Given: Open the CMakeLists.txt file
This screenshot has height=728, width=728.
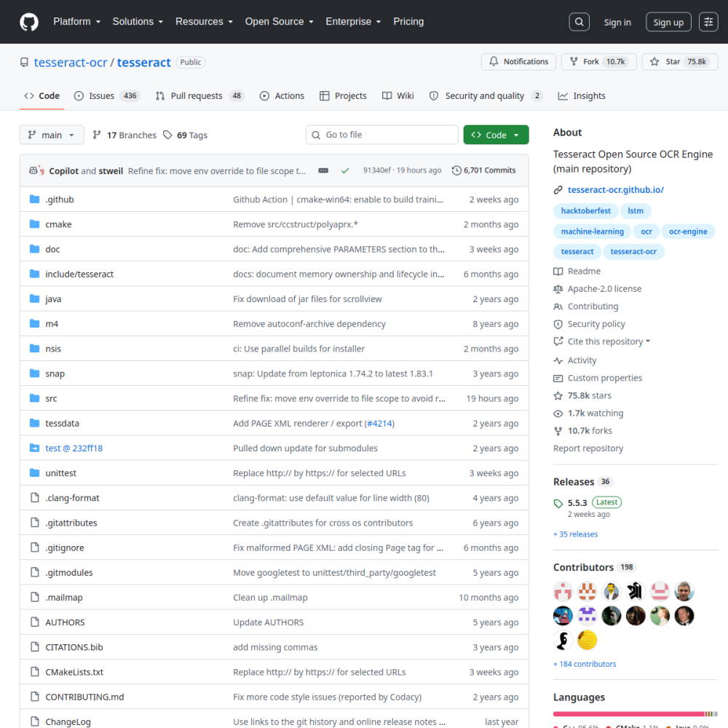Looking at the screenshot, I should click(x=74, y=672).
